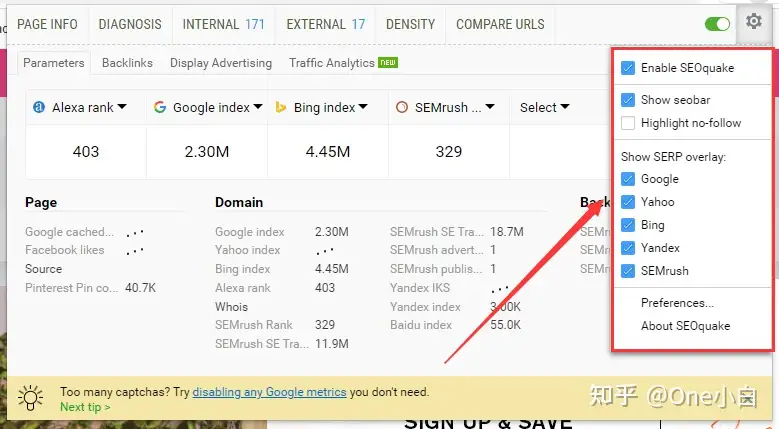Select the Traffic Analytics sub-tab
Image resolution: width=779 pixels, height=429 pixels.
pyautogui.click(x=332, y=63)
